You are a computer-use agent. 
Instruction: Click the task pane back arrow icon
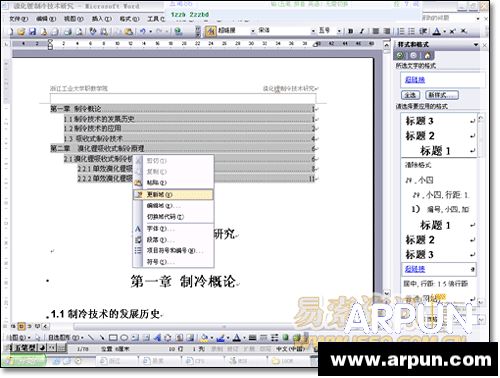pyautogui.click(x=400, y=55)
